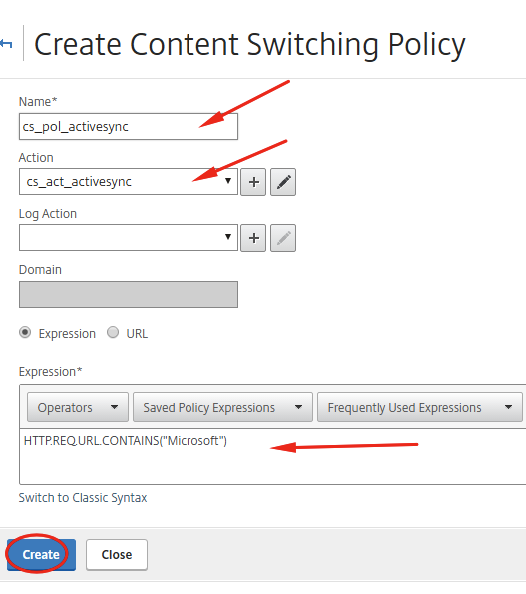The image size is (526, 594).
Task: Select the Expression radio button
Action: tap(25, 333)
